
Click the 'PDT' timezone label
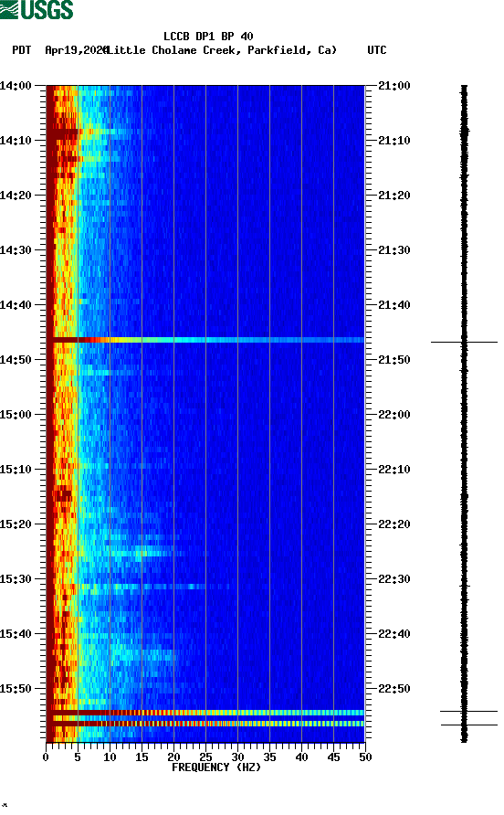coord(21,50)
